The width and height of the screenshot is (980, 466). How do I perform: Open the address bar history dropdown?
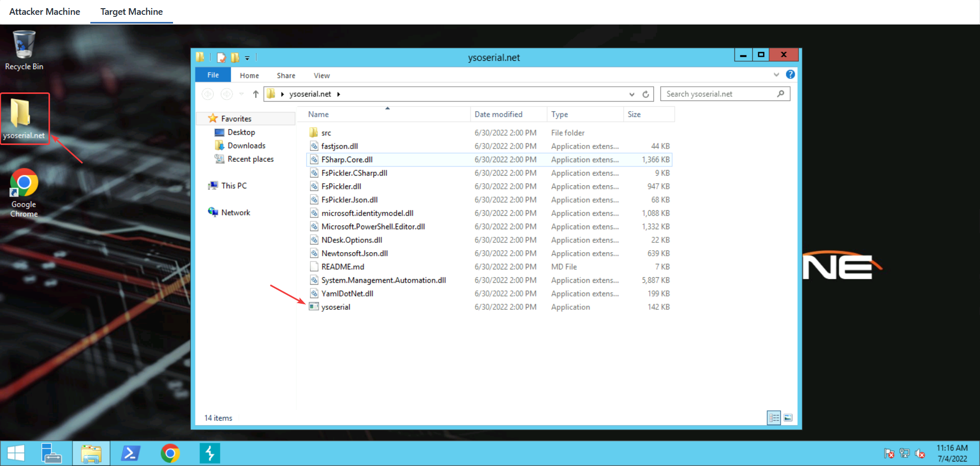pyautogui.click(x=632, y=94)
